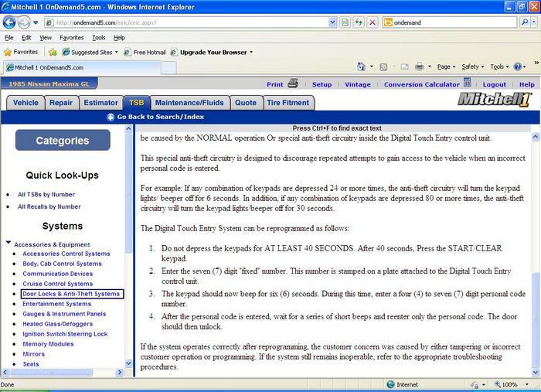This screenshot has height=392, width=541.
Task: Open the search provider dropdown arrow
Action: pyautogui.click(x=534, y=22)
